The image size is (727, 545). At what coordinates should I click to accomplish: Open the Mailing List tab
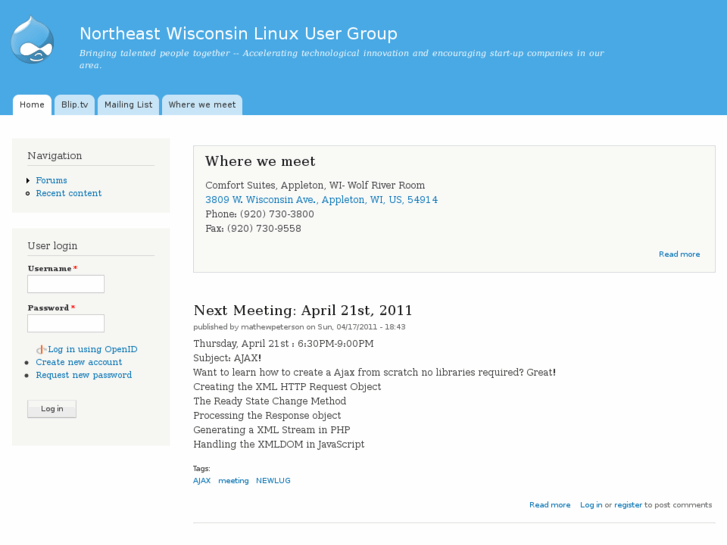tap(128, 105)
